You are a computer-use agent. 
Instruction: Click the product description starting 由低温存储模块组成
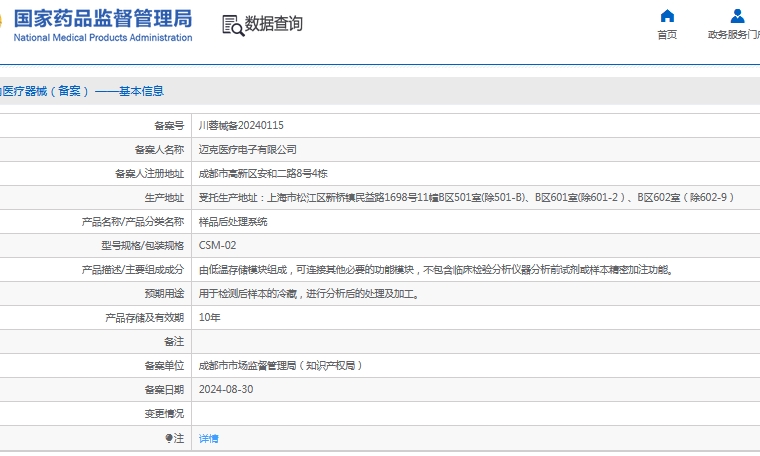click(x=436, y=269)
